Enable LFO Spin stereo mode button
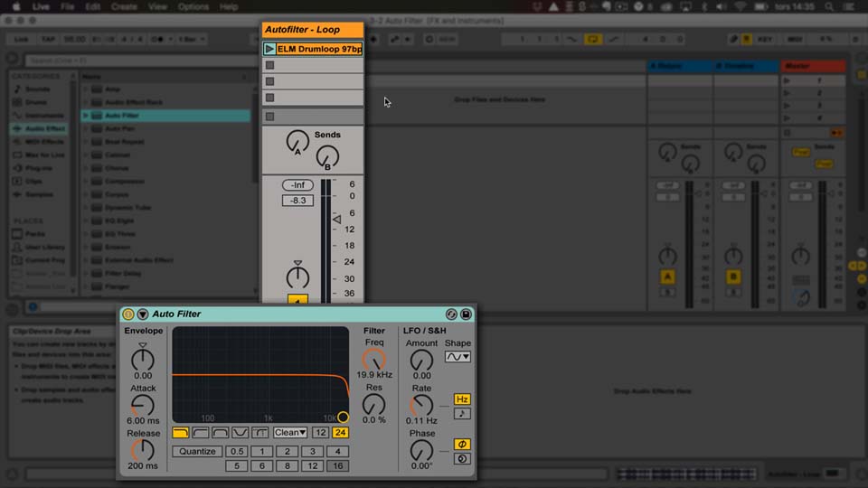The height and width of the screenshot is (488, 868). [462, 459]
